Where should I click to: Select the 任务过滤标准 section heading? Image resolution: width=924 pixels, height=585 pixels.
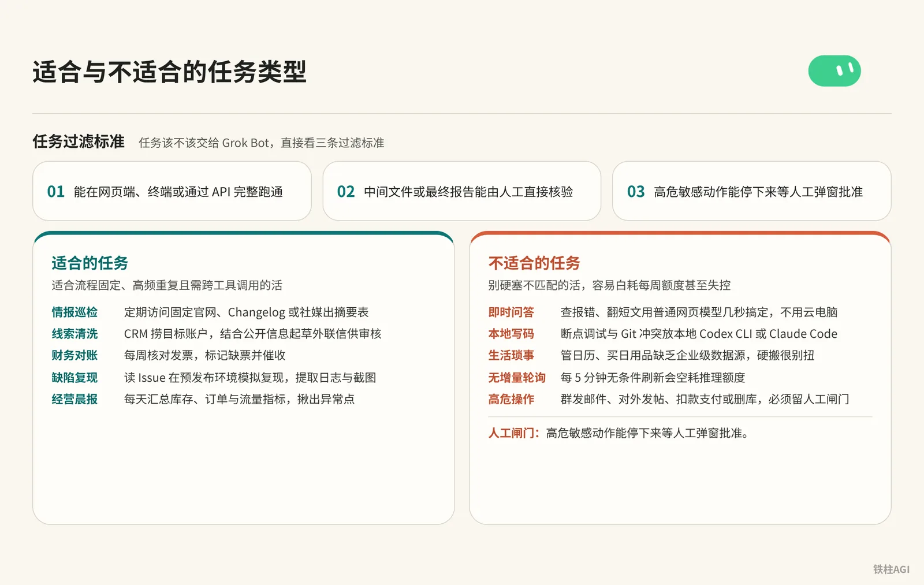coord(79,141)
